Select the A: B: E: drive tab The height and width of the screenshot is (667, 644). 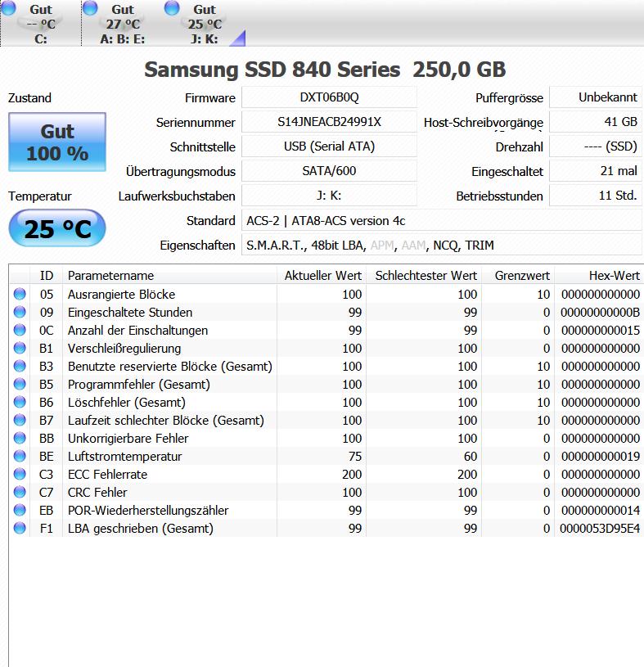coord(123,23)
